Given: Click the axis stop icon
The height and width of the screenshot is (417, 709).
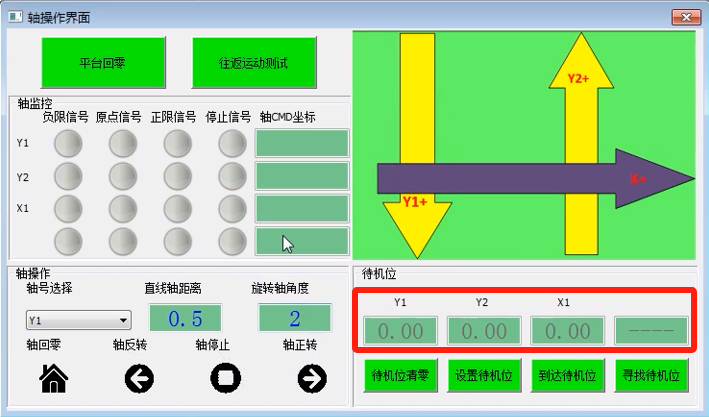Looking at the screenshot, I should [226, 378].
